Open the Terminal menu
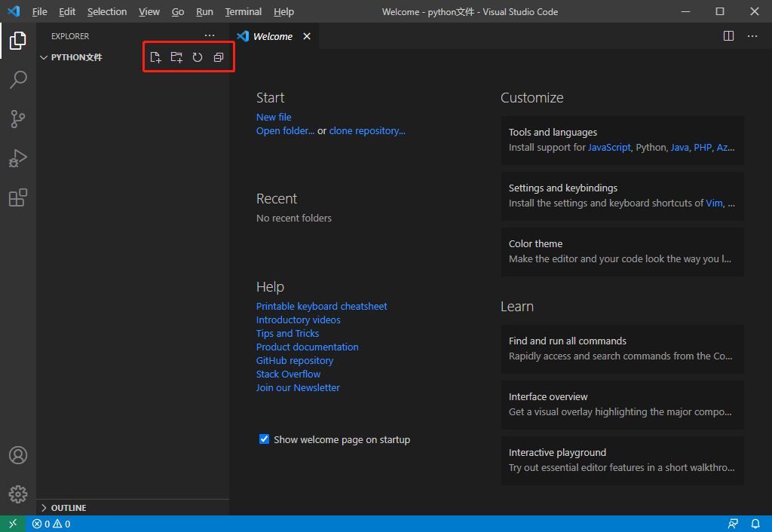The width and height of the screenshot is (772, 532). coord(244,11)
